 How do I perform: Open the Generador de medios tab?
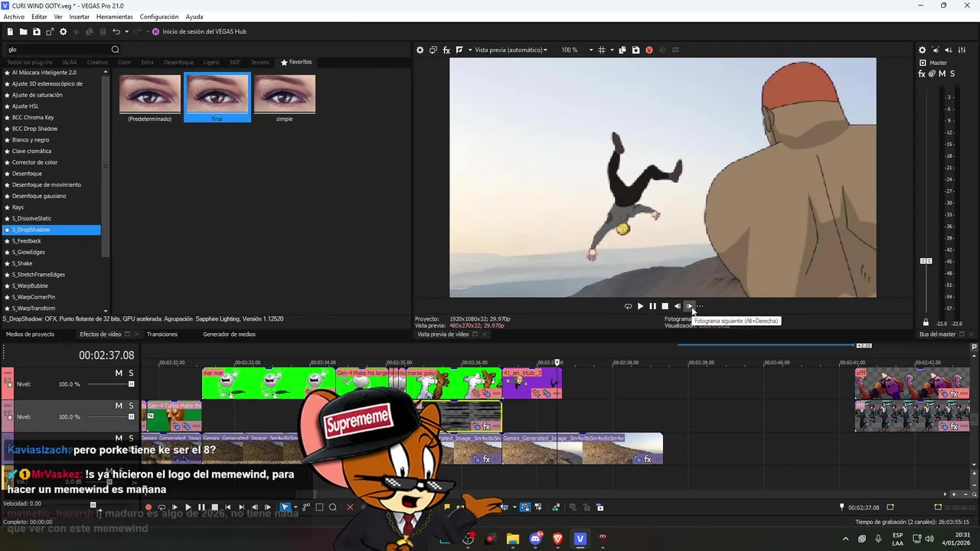pos(229,334)
